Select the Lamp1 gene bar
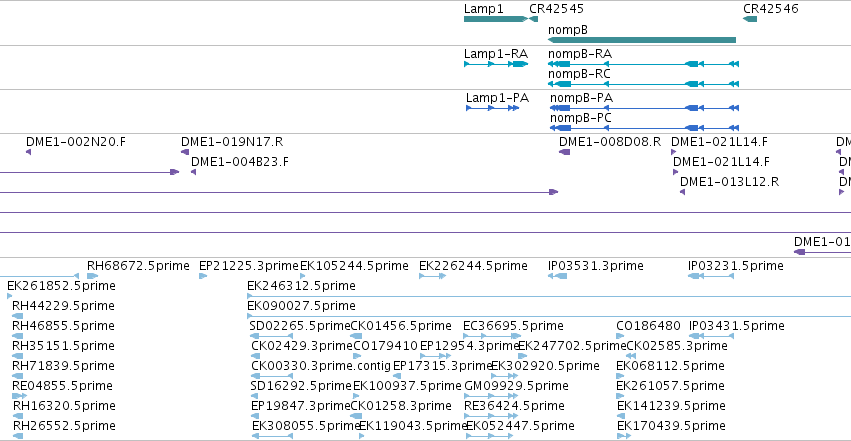Screen dimensions: 851x441 coord(496,19)
